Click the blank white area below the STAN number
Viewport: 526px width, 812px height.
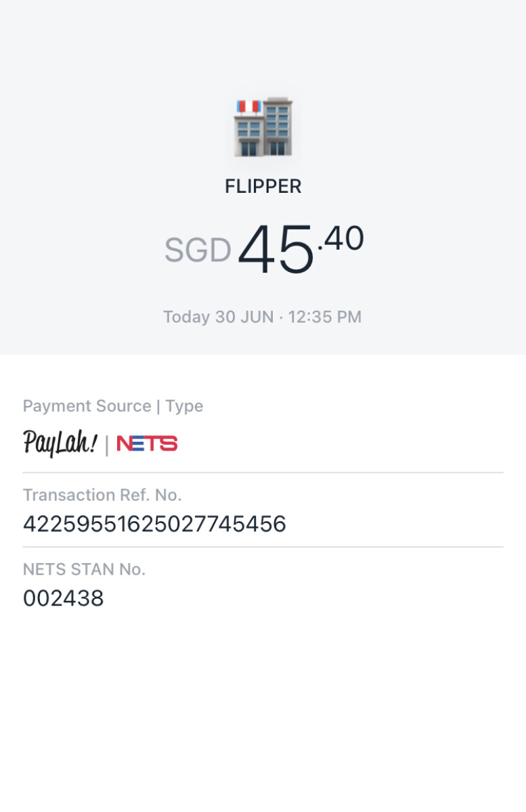pyautogui.click(x=263, y=710)
